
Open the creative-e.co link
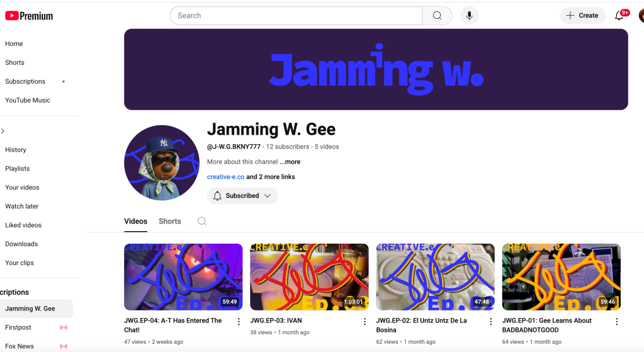point(225,177)
